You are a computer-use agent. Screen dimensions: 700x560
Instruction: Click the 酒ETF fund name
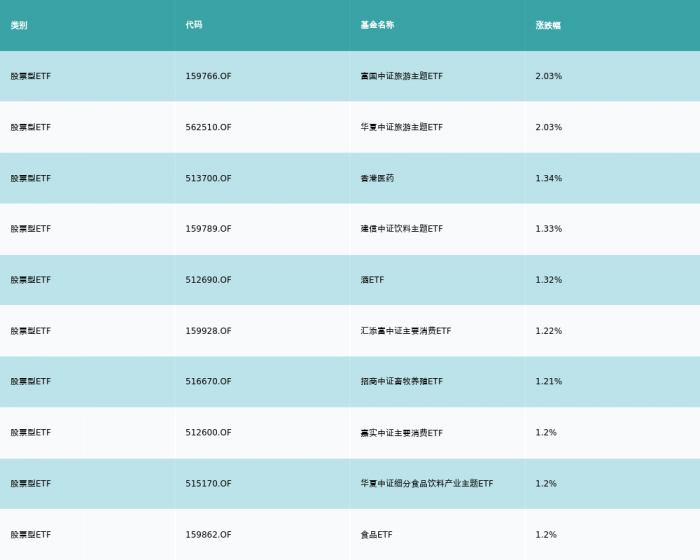[x=372, y=280]
